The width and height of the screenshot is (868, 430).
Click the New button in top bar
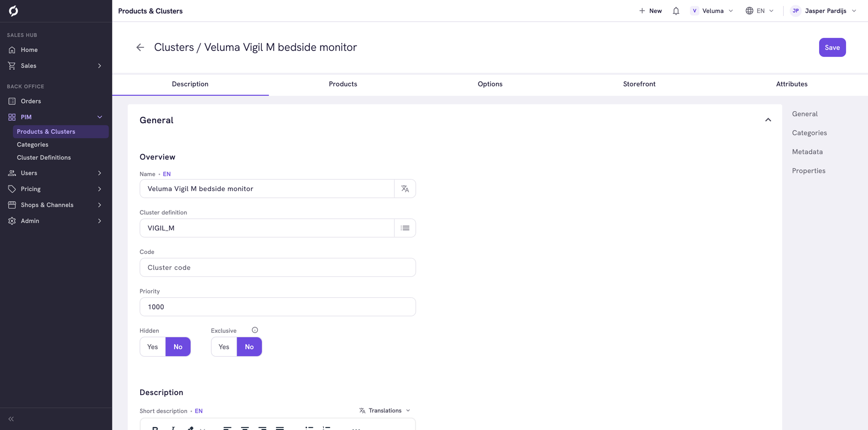tap(651, 11)
